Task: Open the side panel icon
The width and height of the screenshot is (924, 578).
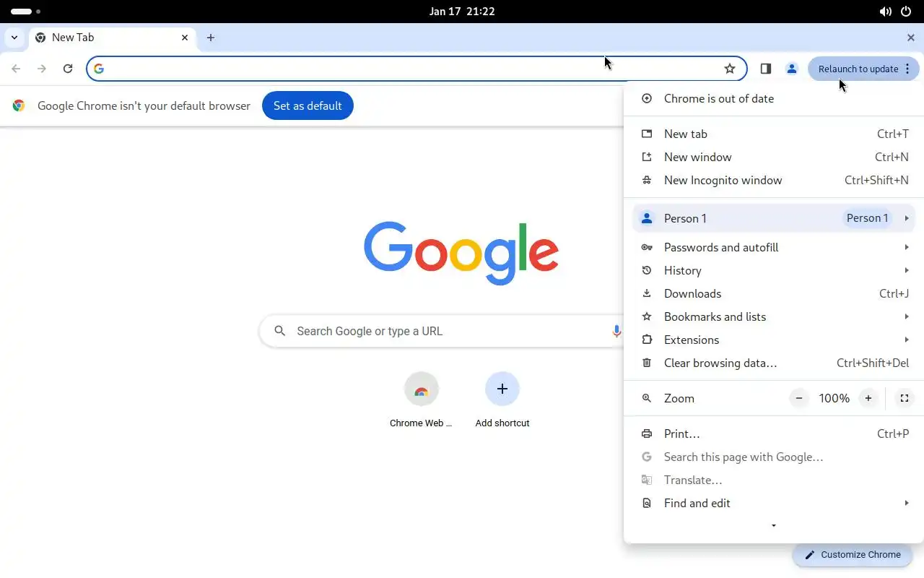Action: point(766,69)
